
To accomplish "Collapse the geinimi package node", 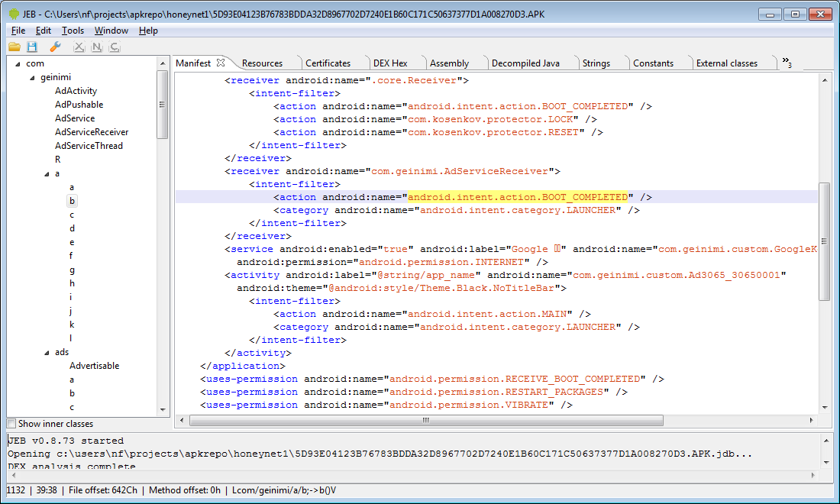I will tap(32, 78).
